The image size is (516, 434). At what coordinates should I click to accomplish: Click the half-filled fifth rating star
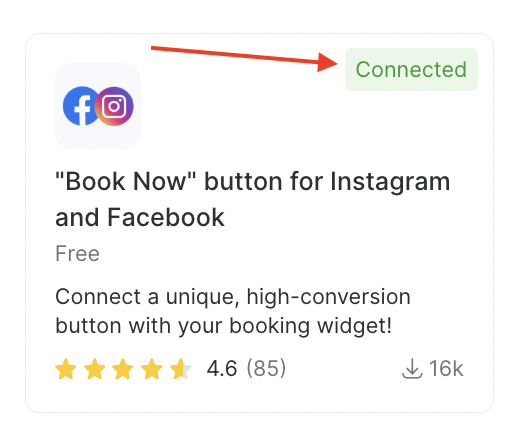click(180, 369)
